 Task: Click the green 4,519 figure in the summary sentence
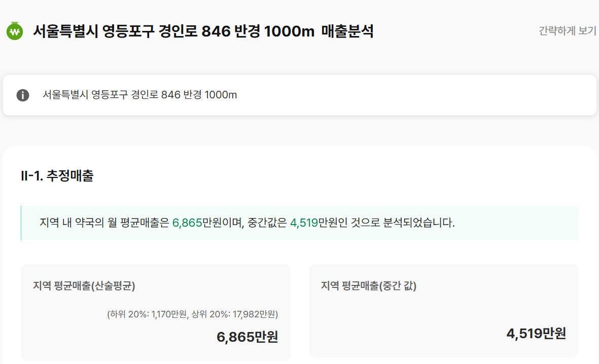click(x=304, y=223)
